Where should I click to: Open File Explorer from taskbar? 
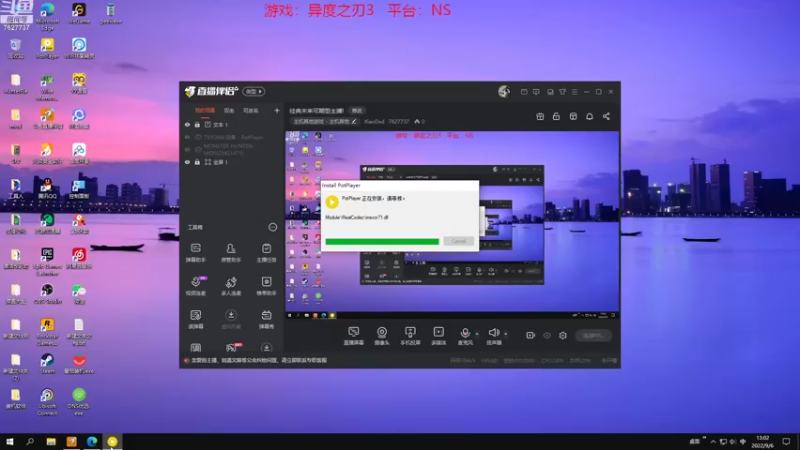(x=51, y=441)
